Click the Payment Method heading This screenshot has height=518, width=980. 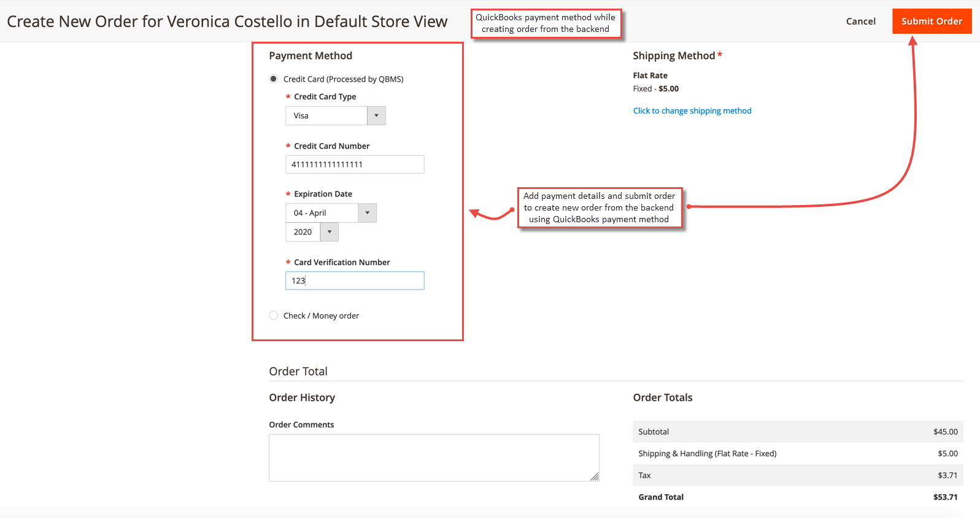click(x=311, y=55)
